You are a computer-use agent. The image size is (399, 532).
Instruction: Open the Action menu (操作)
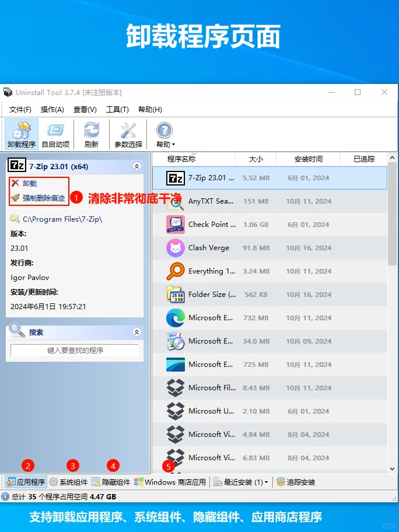(x=52, y=110)
